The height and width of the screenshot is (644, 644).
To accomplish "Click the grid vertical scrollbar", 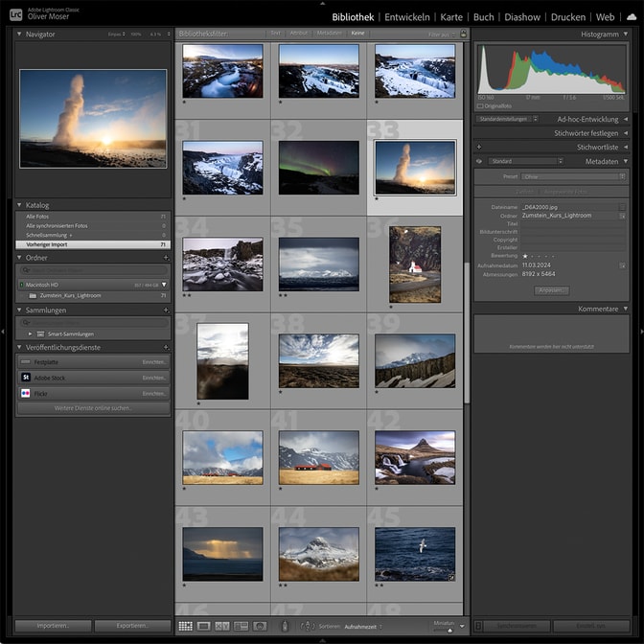I will tap(467, 333).
